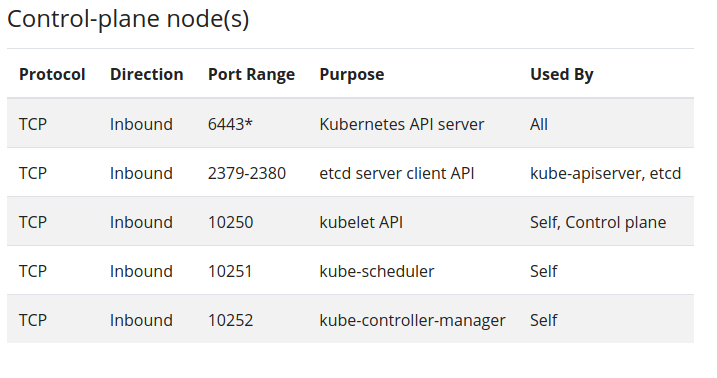Click the Kubernetes API server cell
Image resolution: width=717 pixels, height=378 pixels.
(401, 124)
